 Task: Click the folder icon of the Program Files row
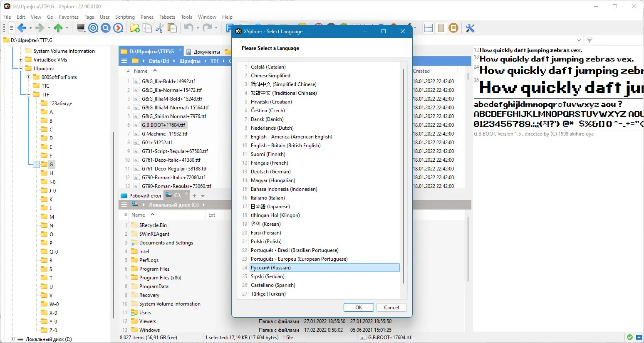pos(134,269)
